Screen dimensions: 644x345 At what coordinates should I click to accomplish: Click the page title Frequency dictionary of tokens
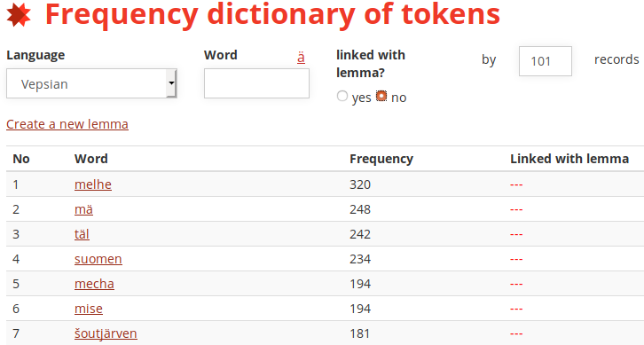[x=272, y=15]
